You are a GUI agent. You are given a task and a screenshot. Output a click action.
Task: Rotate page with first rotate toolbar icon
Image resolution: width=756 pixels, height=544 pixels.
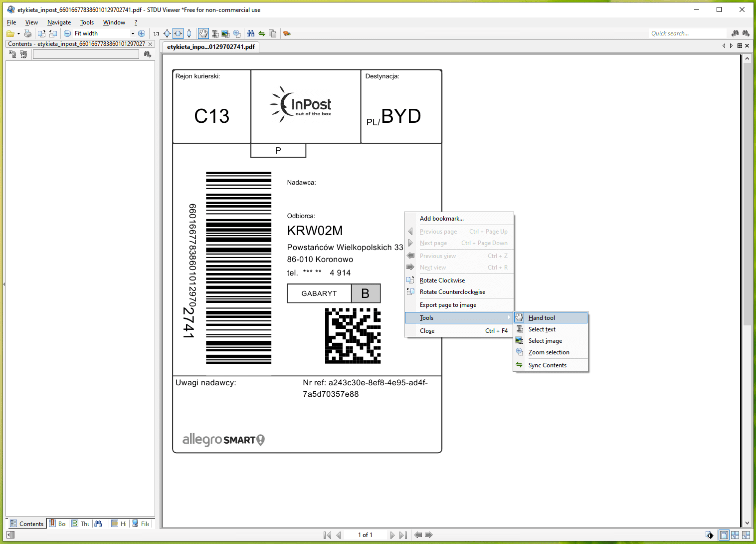click(x=41, y=33)
